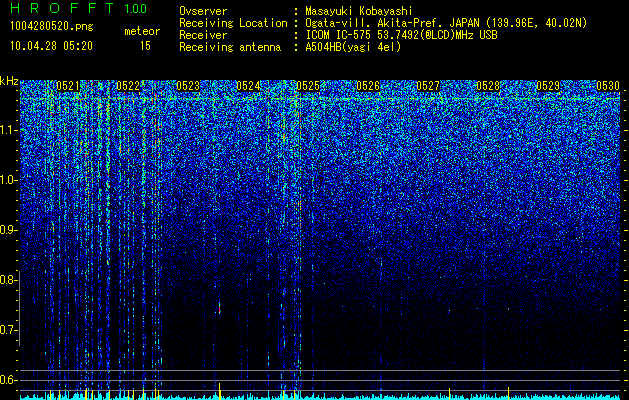Click the 0529 time marker
The image size is (629, 400).
coord(548,86)
